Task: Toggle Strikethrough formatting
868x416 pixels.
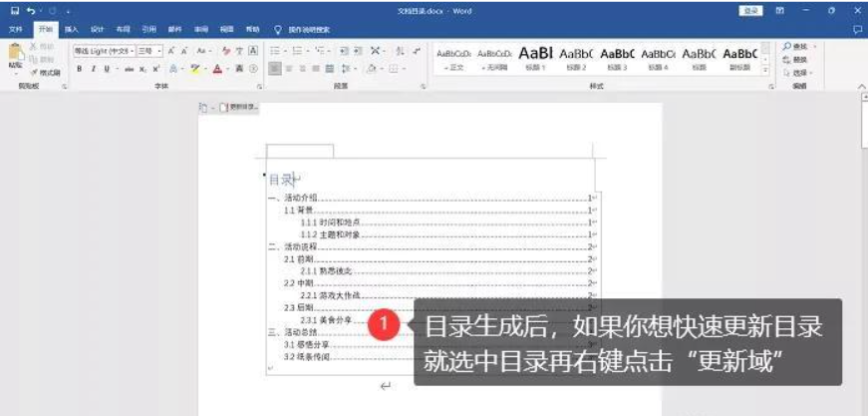Action: (129, 69)
